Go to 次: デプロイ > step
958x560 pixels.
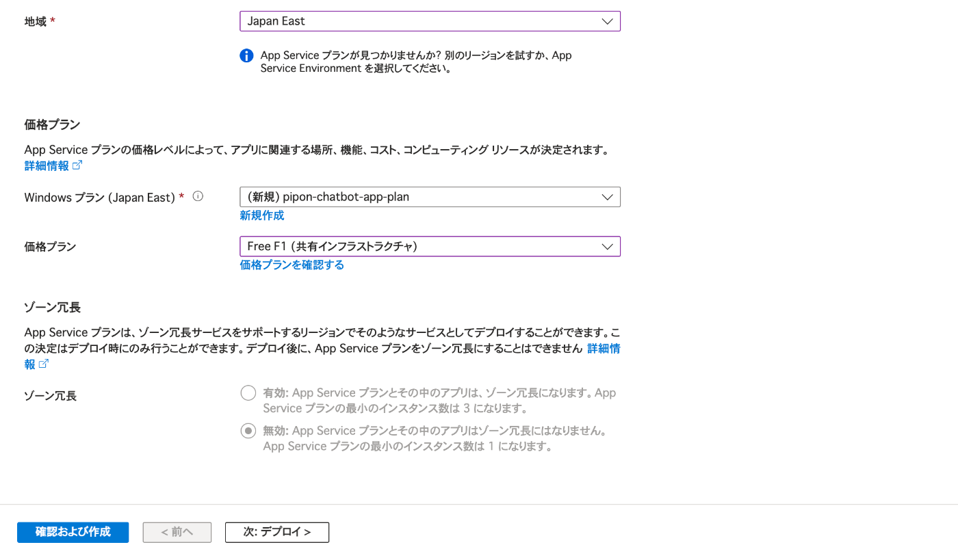click(277, 532)
